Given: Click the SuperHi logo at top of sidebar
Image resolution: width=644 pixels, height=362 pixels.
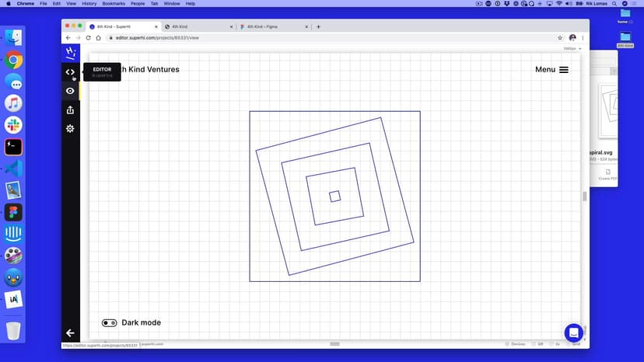Looking at the screenshot, I should [70, 53].
